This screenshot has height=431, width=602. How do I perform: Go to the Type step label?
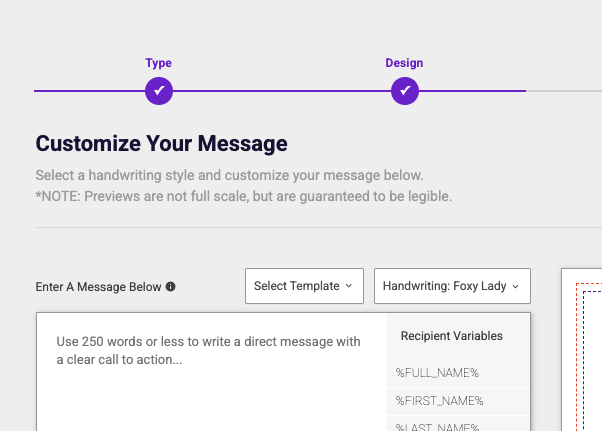[x=158, y=63]
